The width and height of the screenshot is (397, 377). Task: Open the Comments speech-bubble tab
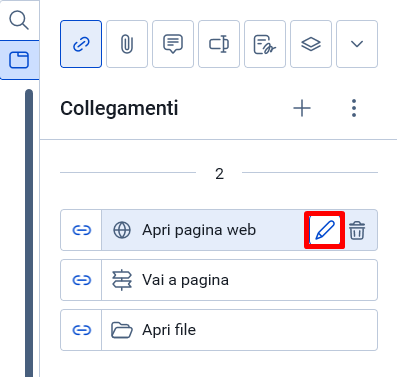pos(173,44)
